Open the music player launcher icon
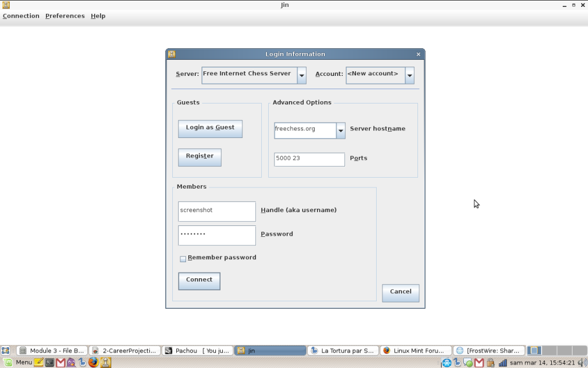The image size is (588, 368). click(83, 362)
